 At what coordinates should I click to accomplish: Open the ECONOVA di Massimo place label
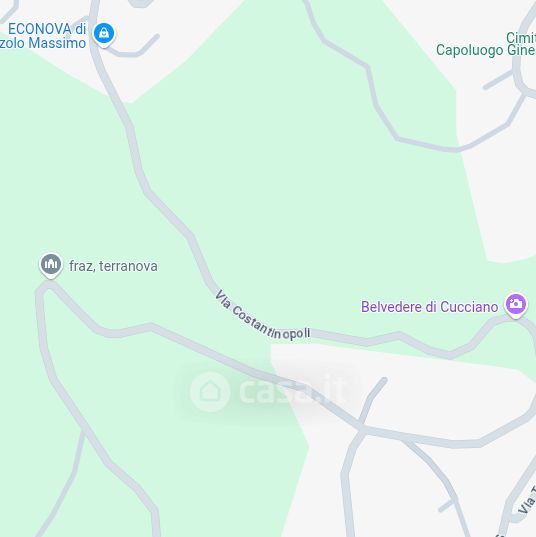(x=43, y=36)
